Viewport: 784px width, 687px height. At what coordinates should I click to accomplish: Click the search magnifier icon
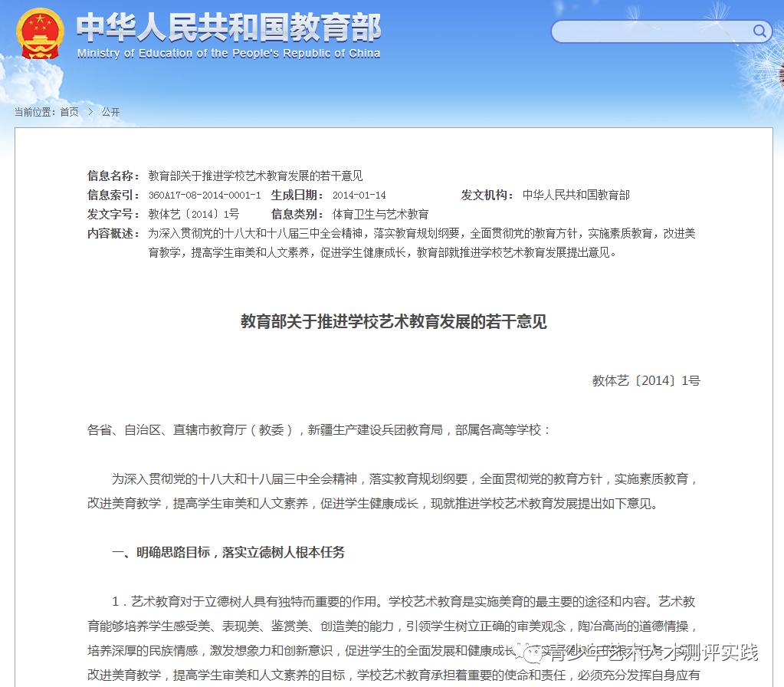point(759,31)
